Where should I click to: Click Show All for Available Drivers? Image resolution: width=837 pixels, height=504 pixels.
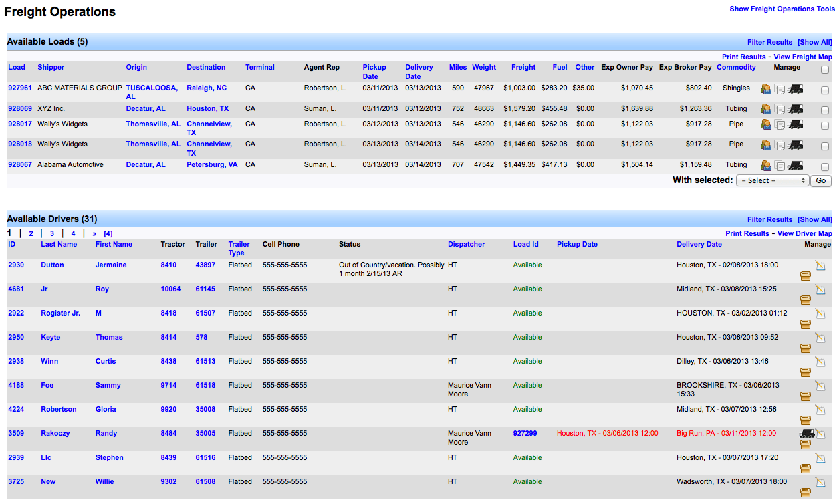[814, 219]
